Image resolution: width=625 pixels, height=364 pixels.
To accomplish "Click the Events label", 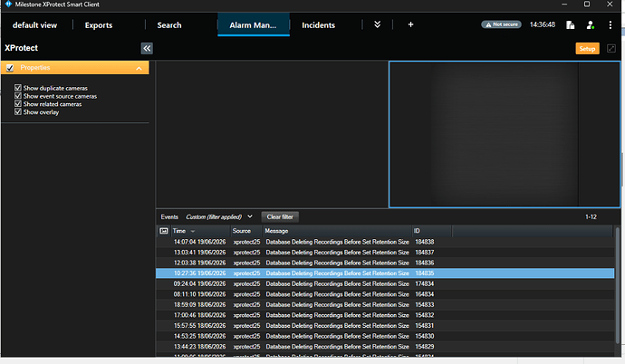I will tap(169, 217).
